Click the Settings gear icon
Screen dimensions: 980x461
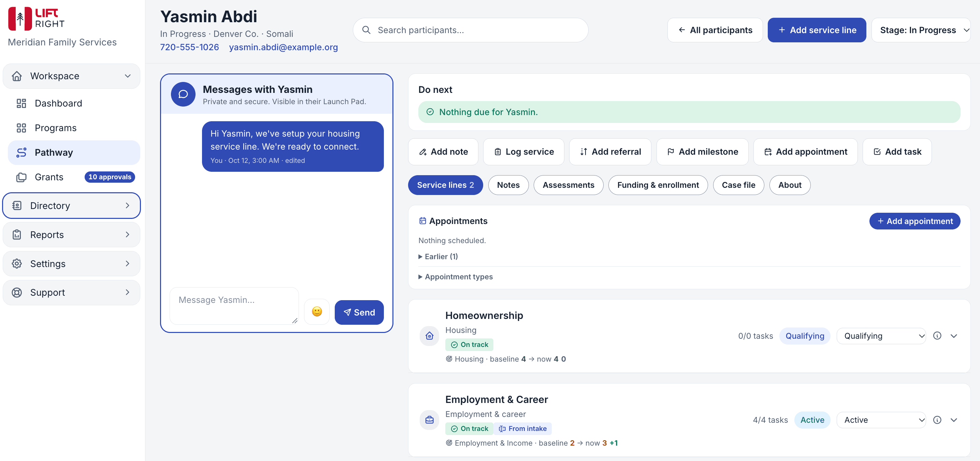(x=17, y=263)
